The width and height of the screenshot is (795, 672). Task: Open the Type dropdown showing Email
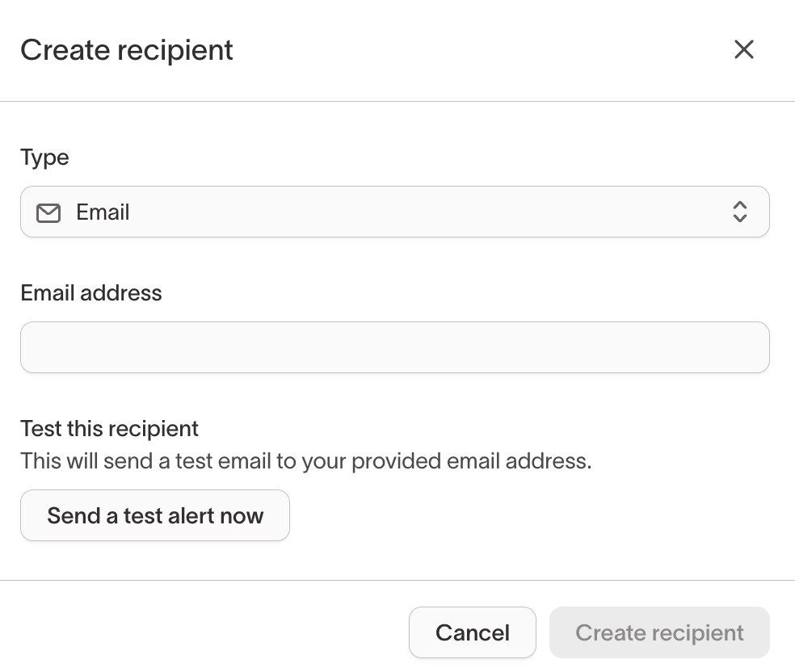(395, 212)
